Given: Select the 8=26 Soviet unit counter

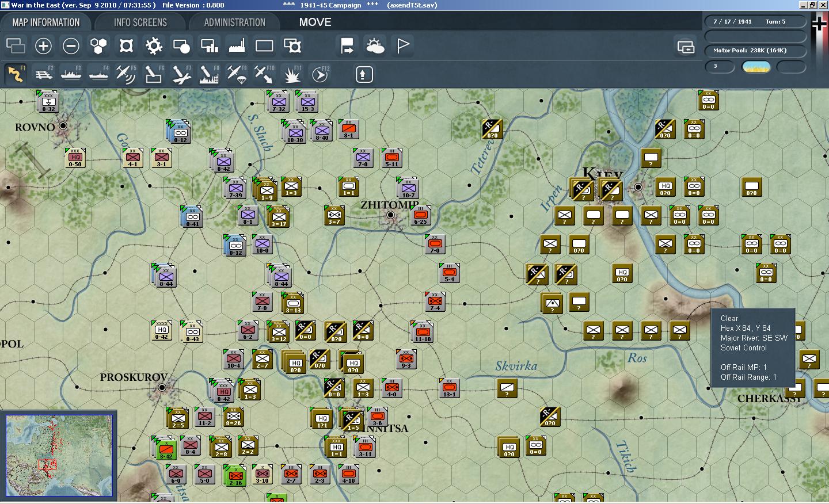Looking at the screenshot, I should point(234,417).
